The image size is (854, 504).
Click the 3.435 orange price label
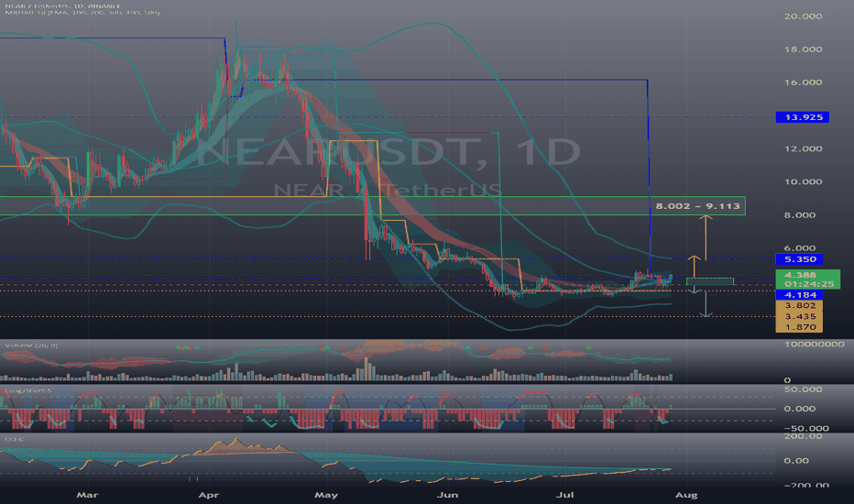tap(800, 316)
